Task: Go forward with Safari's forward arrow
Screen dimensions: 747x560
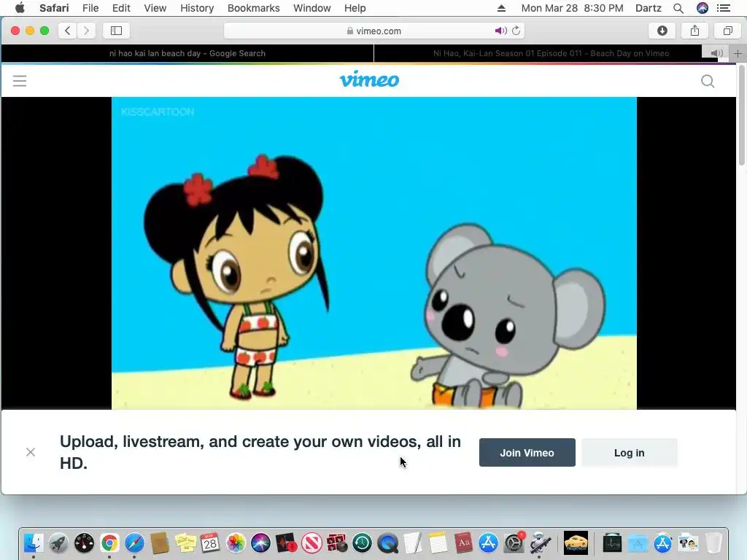Action: tap(86, 31)
